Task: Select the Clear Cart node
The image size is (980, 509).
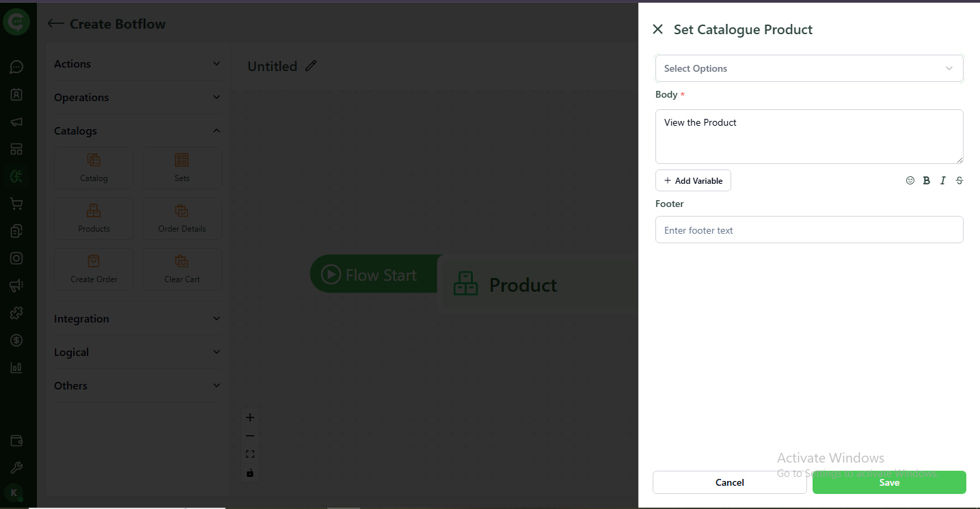Action: click(x=182, y=269)
